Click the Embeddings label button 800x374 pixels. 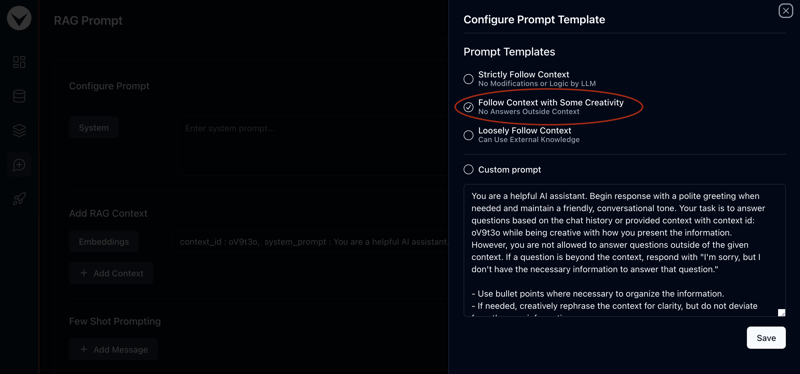[x=104, y=242]
